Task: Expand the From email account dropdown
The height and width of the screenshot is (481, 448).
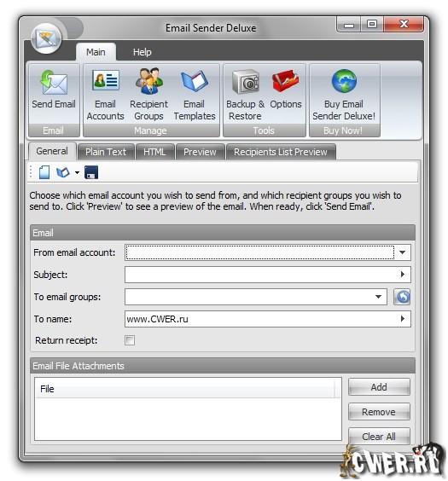Action: [x=402, y=252]
